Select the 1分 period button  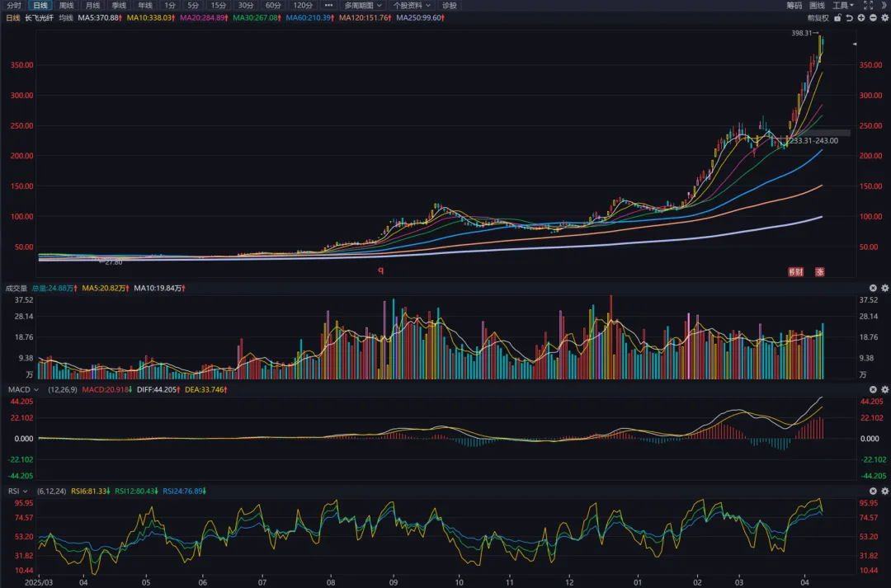pos(170,5)
